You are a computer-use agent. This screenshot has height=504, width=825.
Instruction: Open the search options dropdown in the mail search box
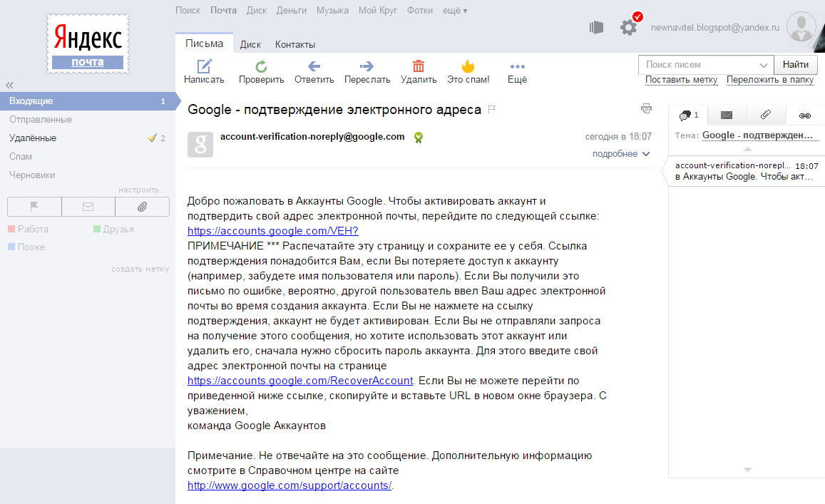click(x=763, y=64)
